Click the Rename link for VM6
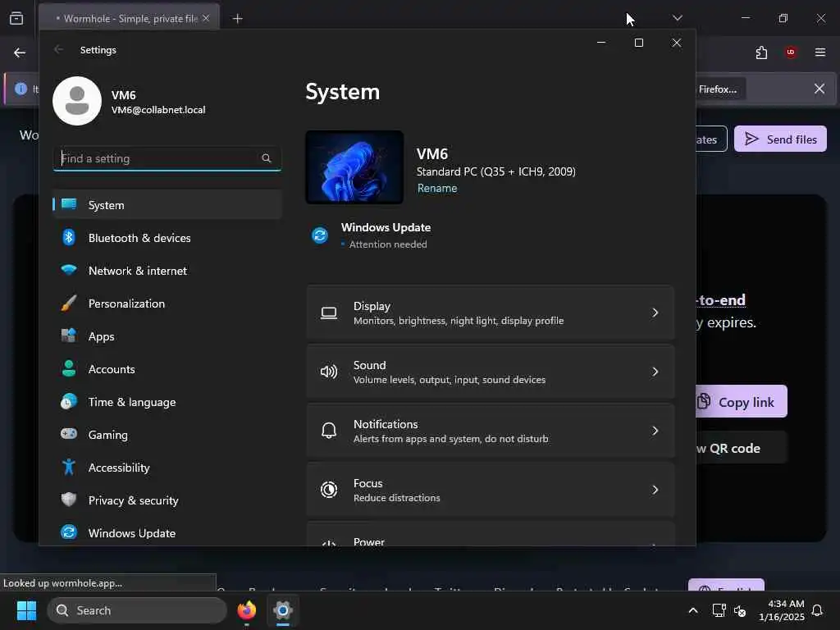840x630 pixels. point(437,188)
